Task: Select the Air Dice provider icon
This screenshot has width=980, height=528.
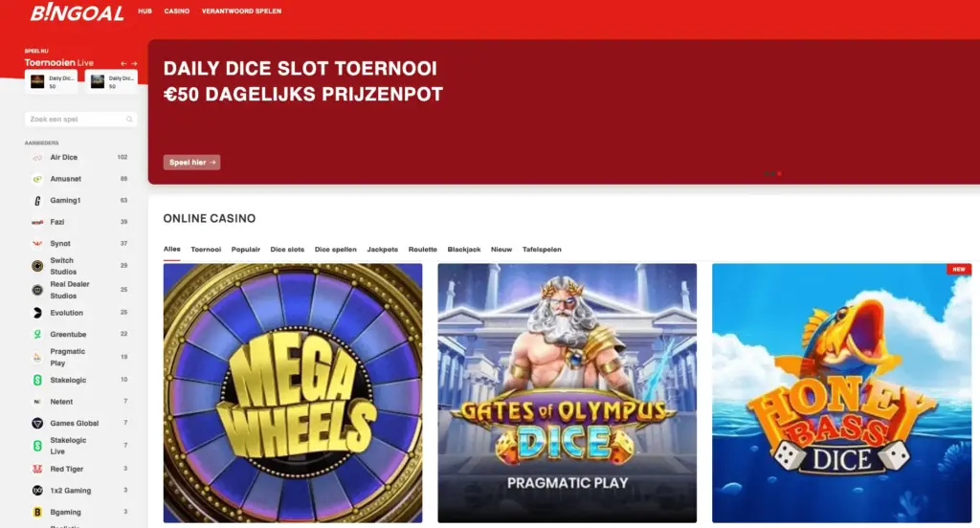Action: pyautogui.click(x=37, y=158)
